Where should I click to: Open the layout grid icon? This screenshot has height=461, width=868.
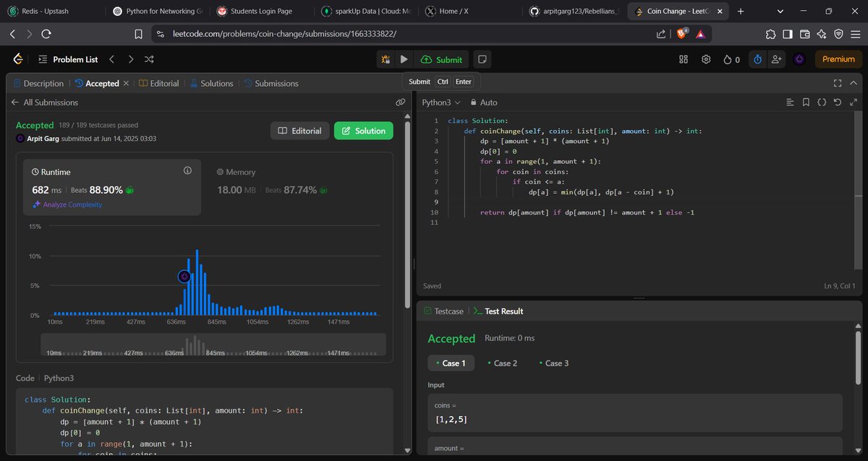(684, 59)
